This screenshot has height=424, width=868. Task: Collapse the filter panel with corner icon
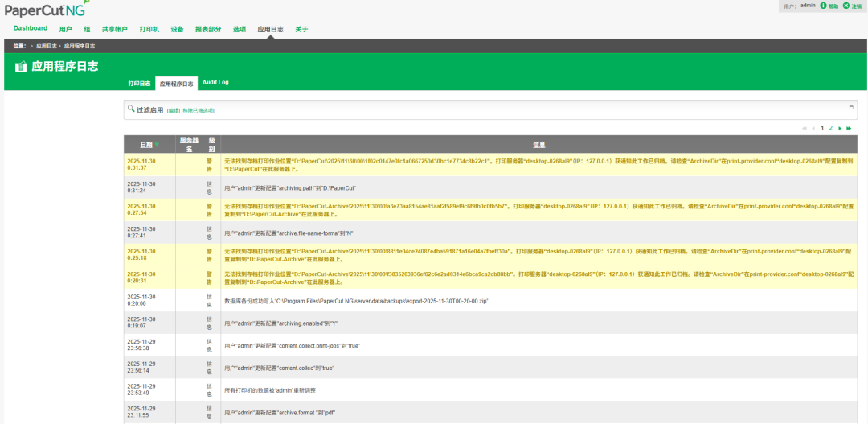[x=851, y=107]
